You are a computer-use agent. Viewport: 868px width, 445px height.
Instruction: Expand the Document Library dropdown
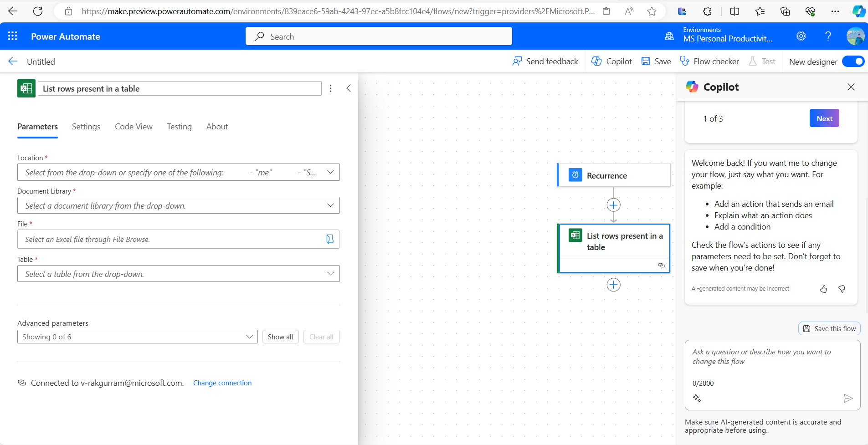point(330,205)
